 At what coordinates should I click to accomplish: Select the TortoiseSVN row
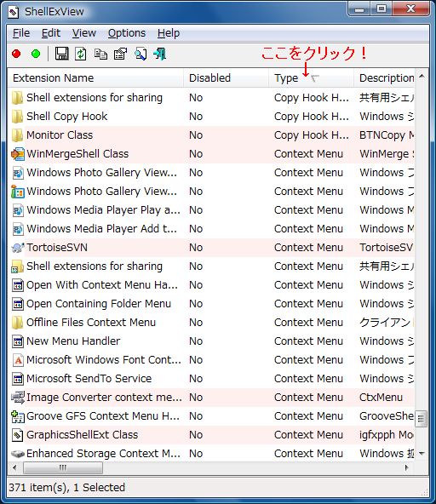[x=211, y=248]
